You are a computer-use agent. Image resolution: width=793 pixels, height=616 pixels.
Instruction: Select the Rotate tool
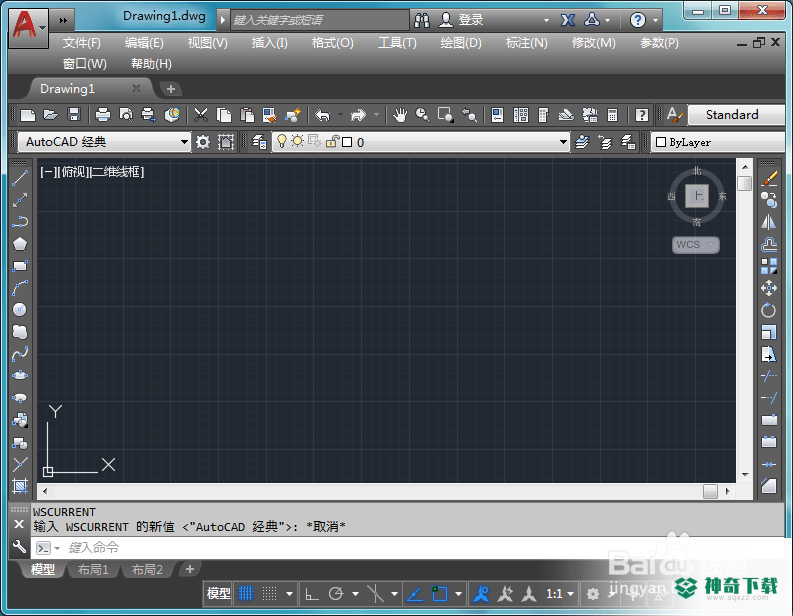point(769,310)
